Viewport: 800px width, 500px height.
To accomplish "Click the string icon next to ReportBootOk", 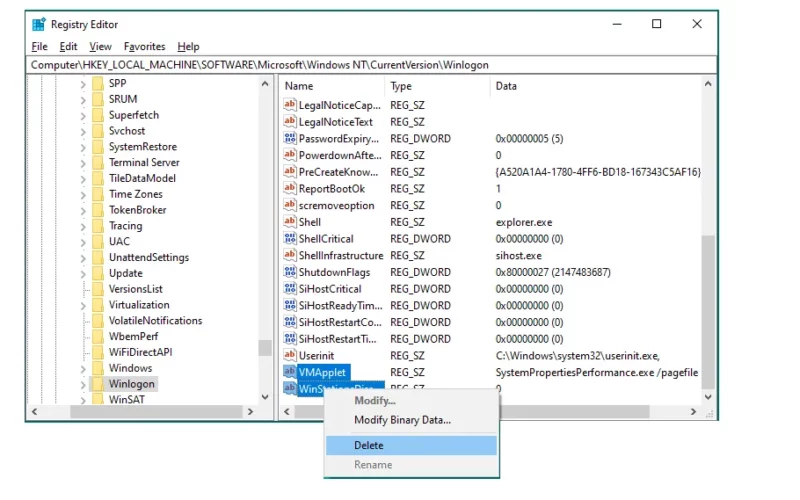I will 290,188.
